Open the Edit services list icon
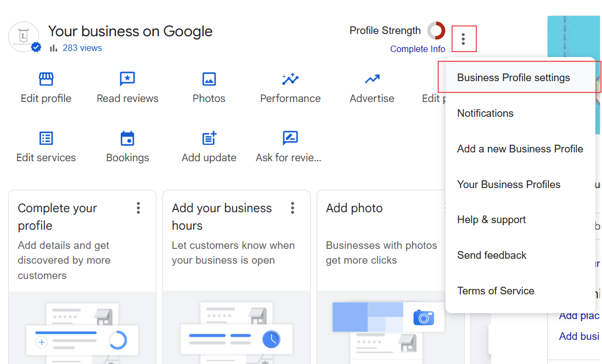Viewport: 602px width, 364px height. [x=46, y=138]
